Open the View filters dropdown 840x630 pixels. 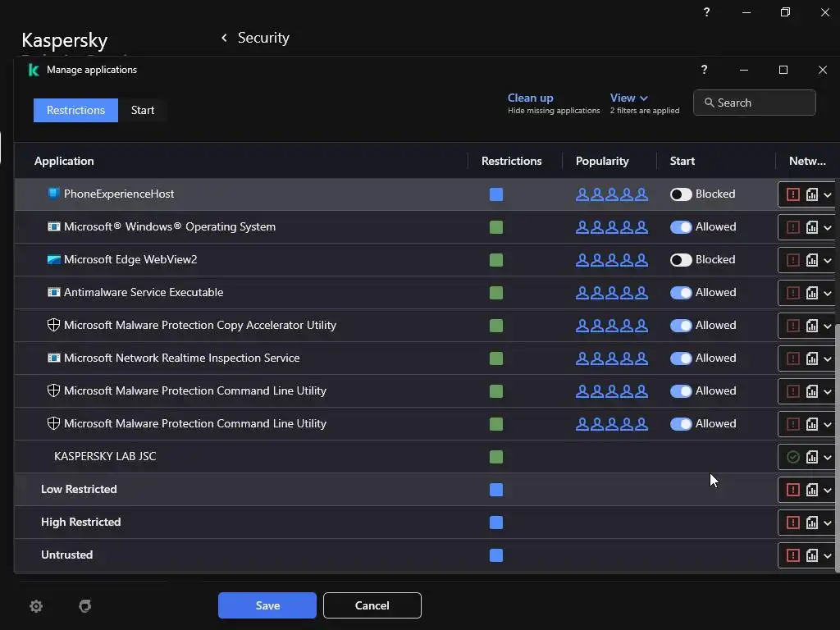point(629,98)
